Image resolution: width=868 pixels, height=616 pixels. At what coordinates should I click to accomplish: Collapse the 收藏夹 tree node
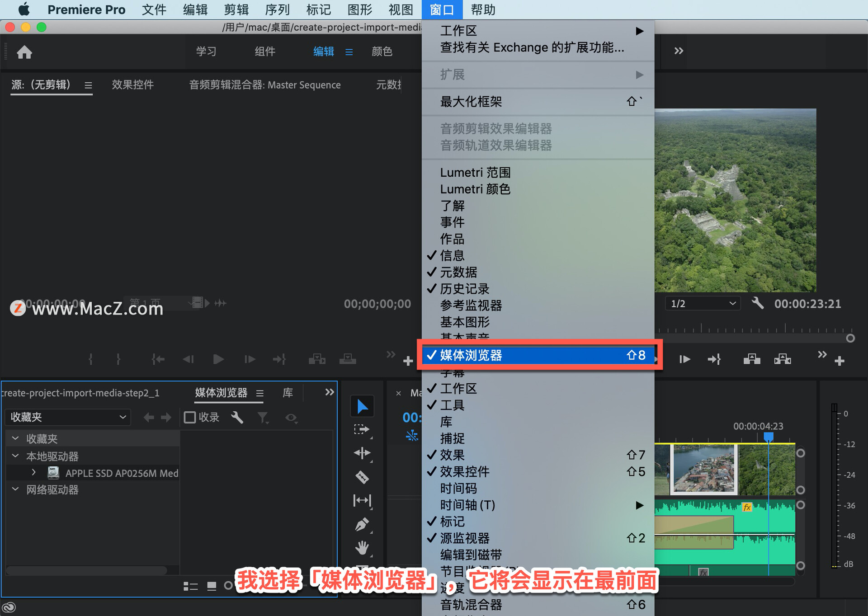pyautogui.click(x=15, y=438)
